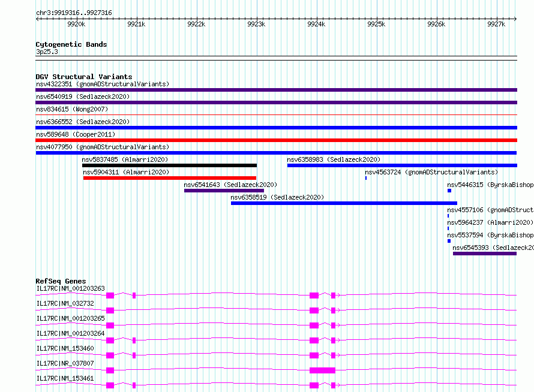The width and height of the screenshot is (534, 392).
Task: Click the 9922k ruler tick label
Action: [x=196, y=24]
